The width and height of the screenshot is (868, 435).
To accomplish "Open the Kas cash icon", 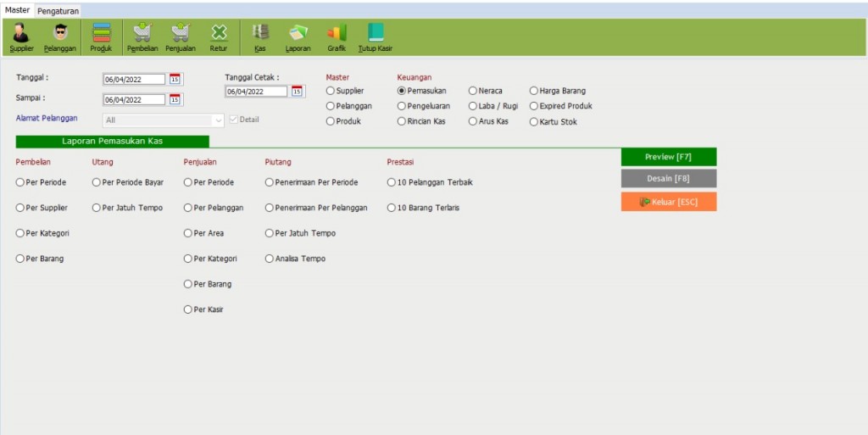I will click(x=260, y=37).
